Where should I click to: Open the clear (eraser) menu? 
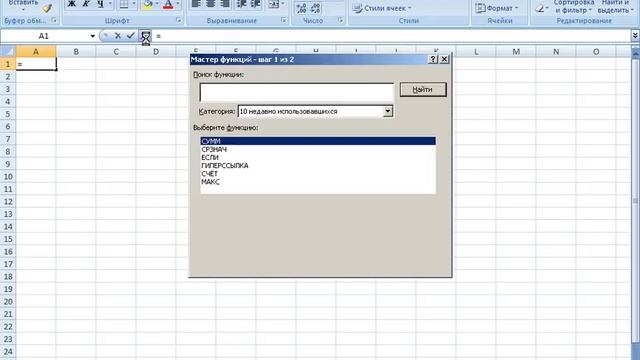pyautogui.click(x=542, y=8)
